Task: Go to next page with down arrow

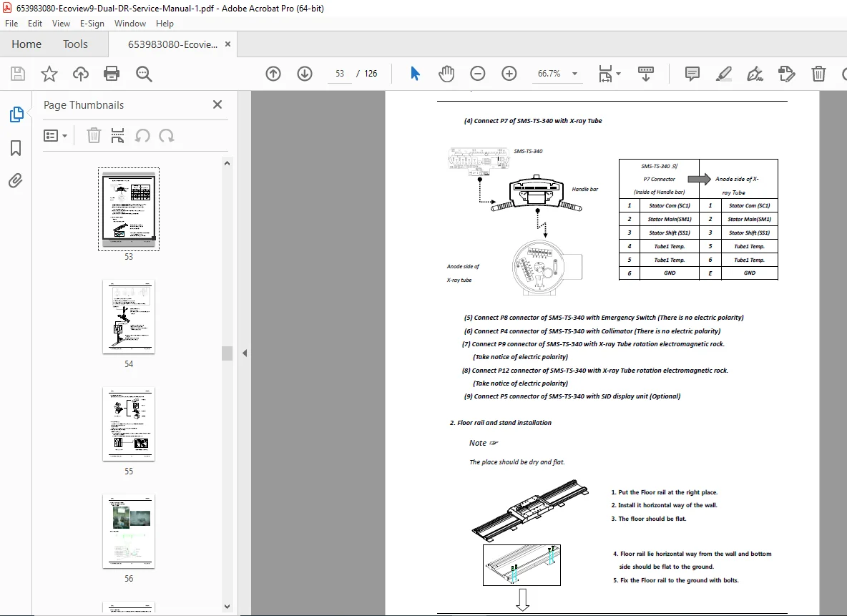Action: click(305, 74)
